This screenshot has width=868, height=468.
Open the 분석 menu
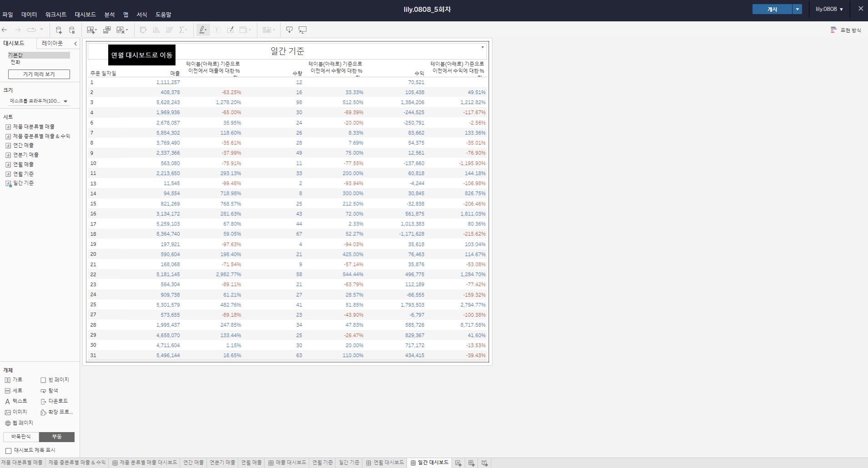[x=110, y=15]
